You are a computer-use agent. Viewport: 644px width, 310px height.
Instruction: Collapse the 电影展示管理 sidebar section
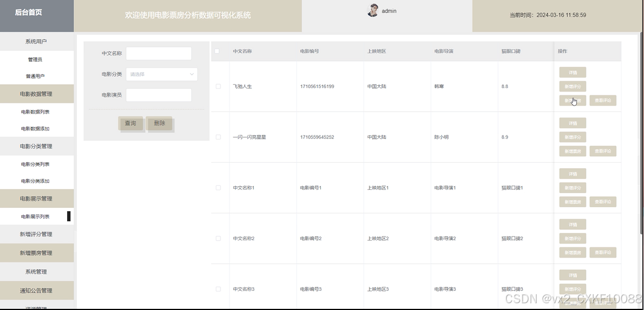pyautogui.click(x=36, y=199)
